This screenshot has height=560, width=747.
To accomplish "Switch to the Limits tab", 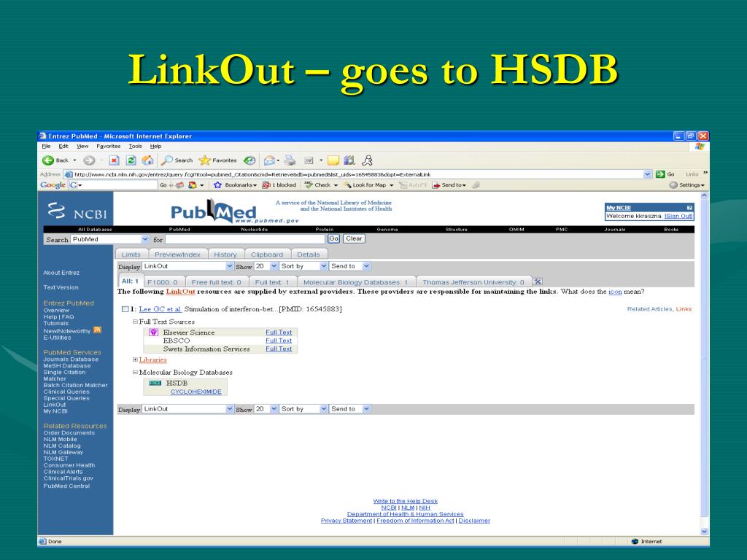I will (131, 254).
